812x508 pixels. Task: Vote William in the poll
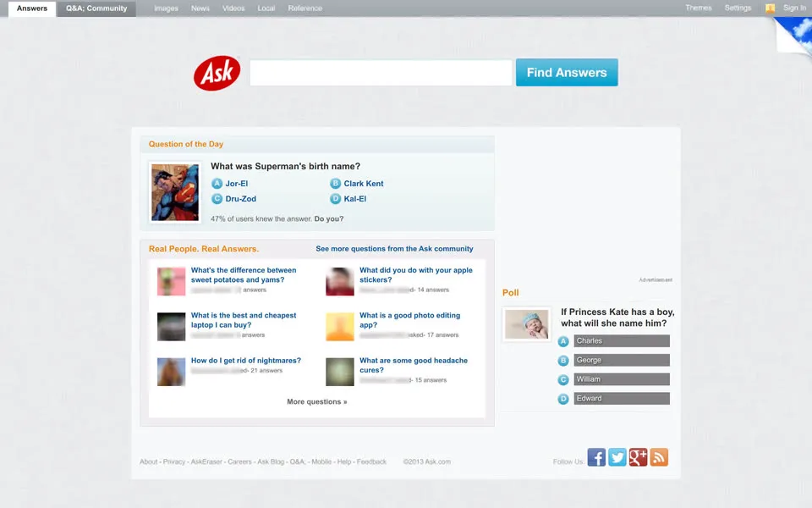tap(622, 379)
